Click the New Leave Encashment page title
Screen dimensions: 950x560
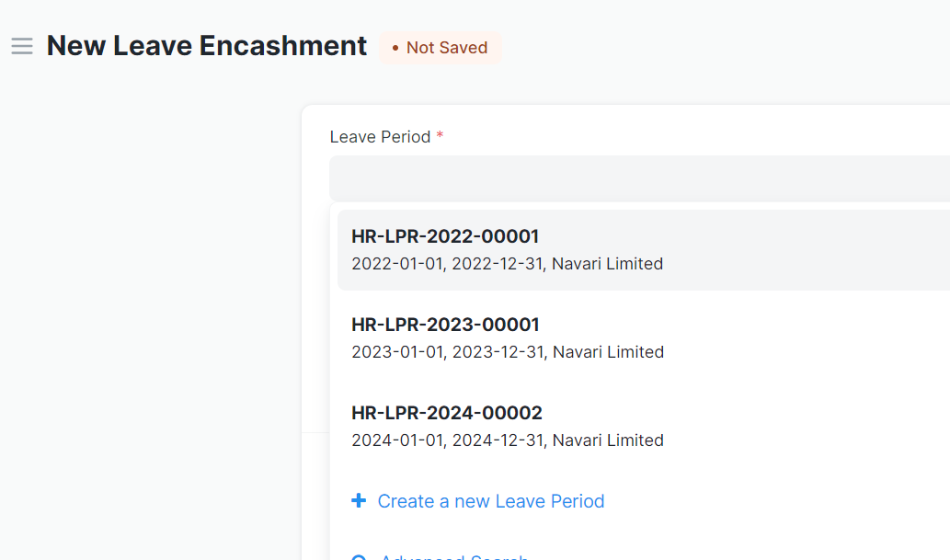(206, 45)
